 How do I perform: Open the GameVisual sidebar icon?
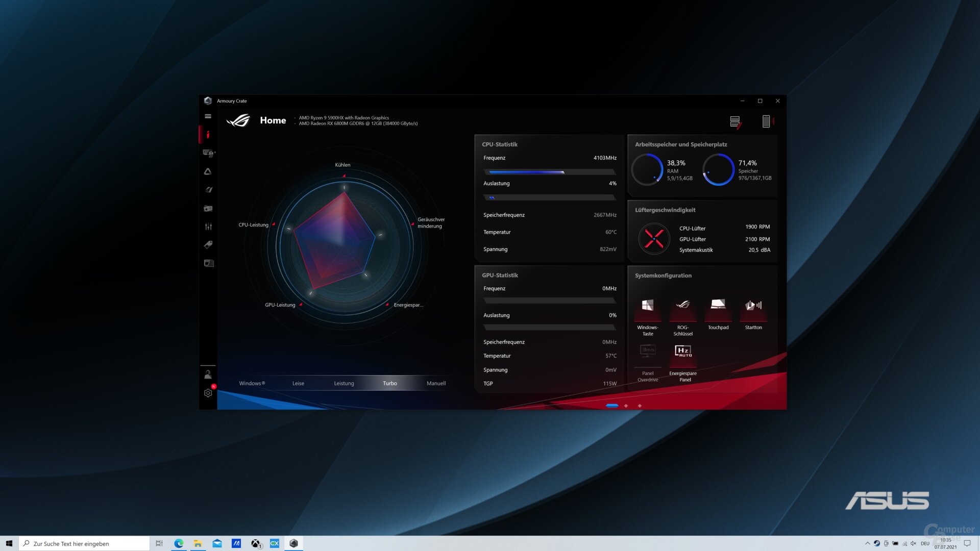(x=208, y=190)
